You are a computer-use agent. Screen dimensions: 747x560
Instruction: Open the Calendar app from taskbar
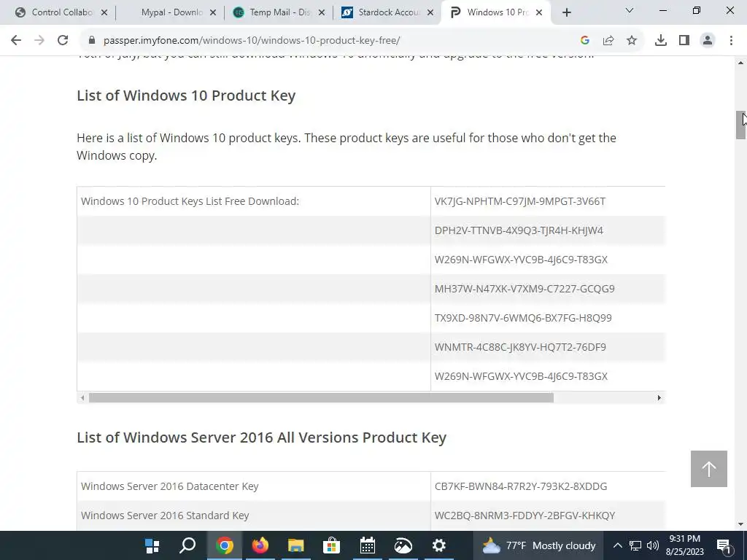coord(368,545)
